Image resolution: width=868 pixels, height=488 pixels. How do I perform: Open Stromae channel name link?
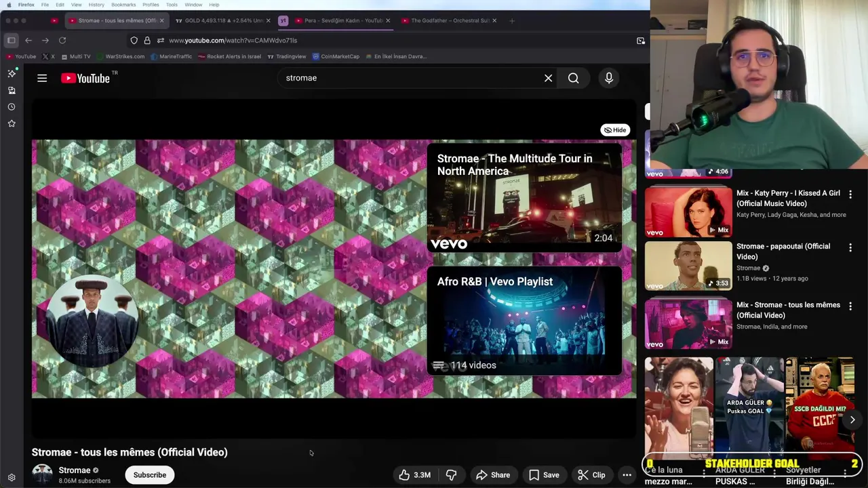(x=75, y=470)
